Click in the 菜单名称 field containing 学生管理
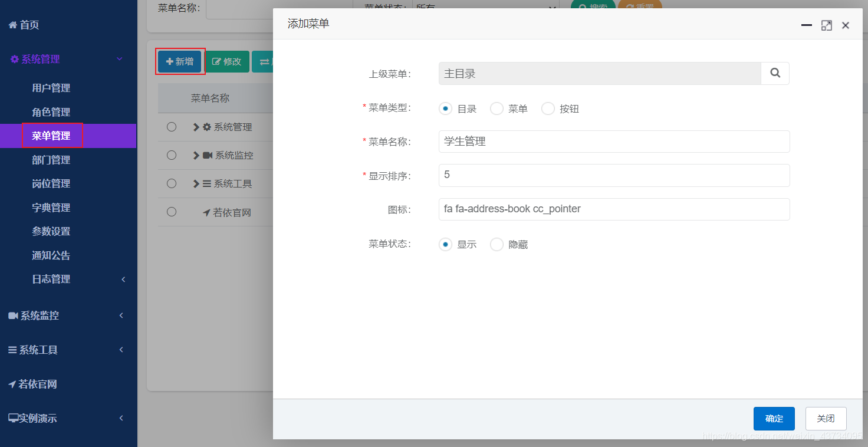Viewport: 868px width, 447px height. (614, 142)
